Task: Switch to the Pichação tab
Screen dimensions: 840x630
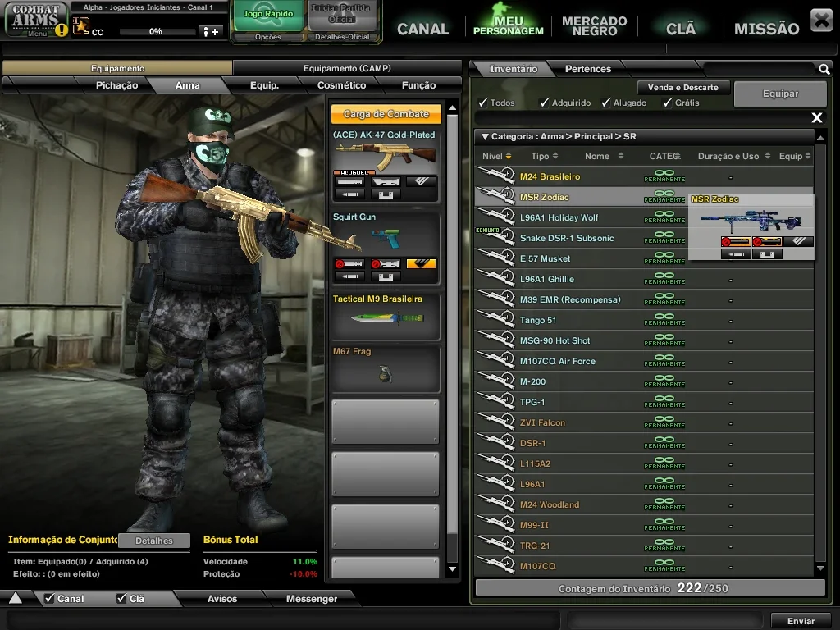Action: [116, 85]
